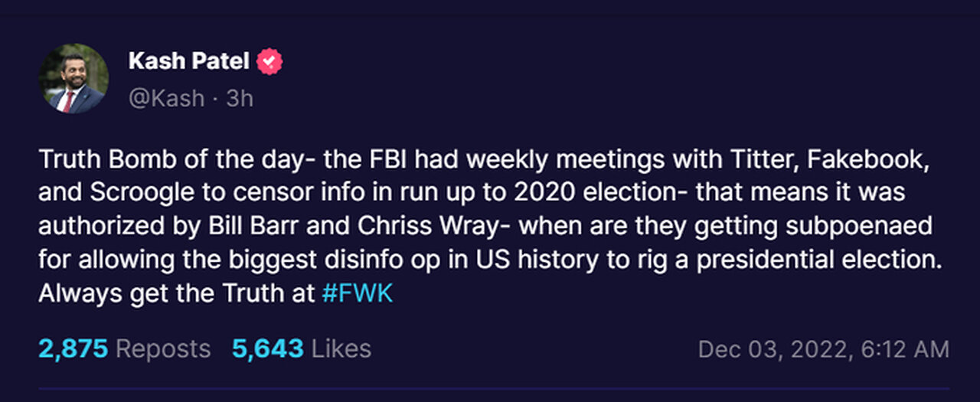Click the pink verified badge icon

tap(269, 61)
